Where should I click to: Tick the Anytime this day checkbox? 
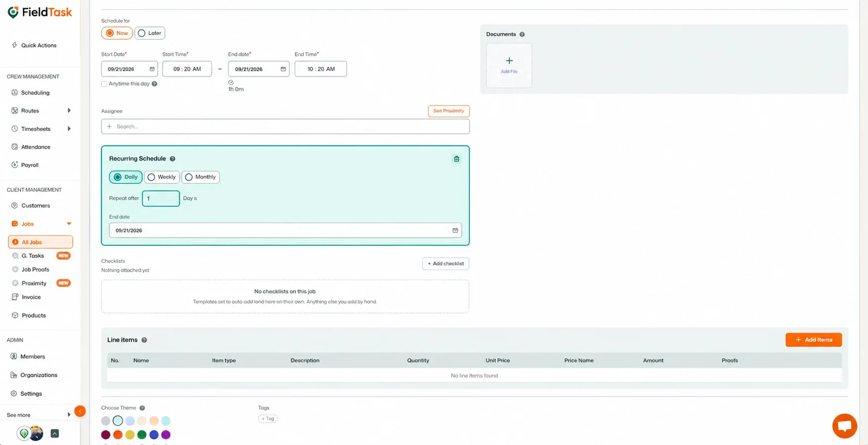(104, 84)
